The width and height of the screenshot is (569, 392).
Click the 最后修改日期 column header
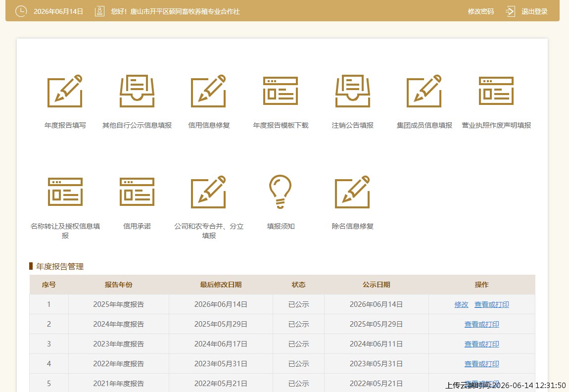coord(221,285)
